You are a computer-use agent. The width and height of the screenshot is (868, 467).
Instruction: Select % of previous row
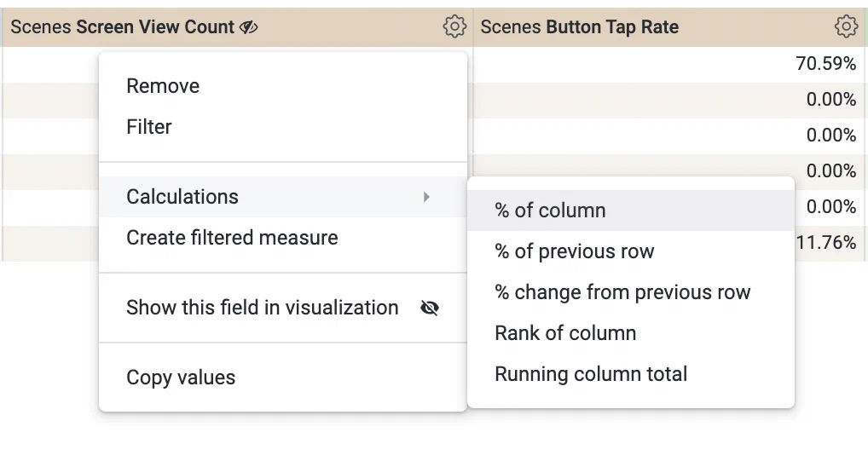coord(574,251)
